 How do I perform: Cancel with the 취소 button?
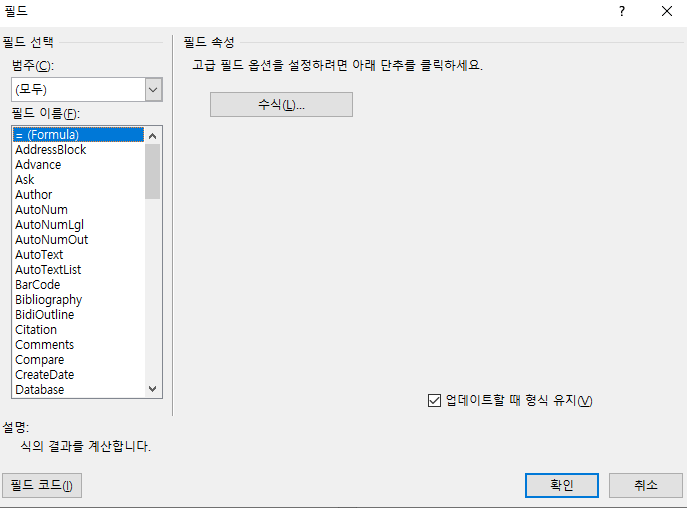tap(645, 485)
